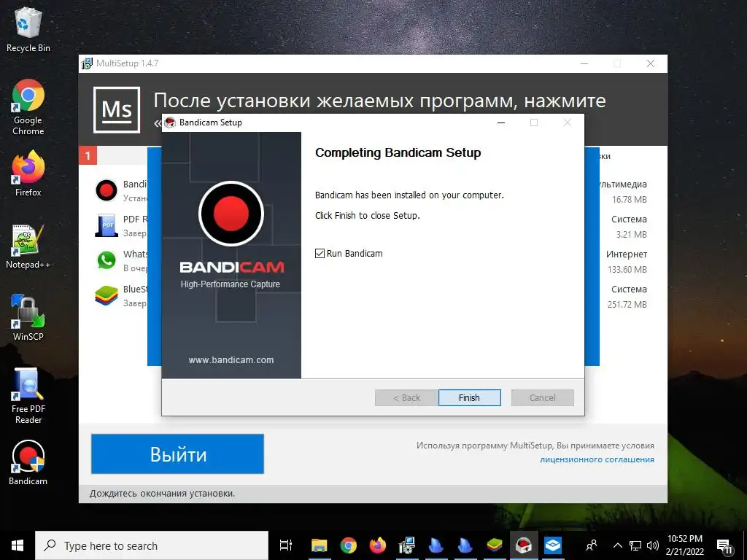Screen dimensions: 747x560
Task: Click the 251.72 MB size in MultiSetup
Action: click(627, 304)
